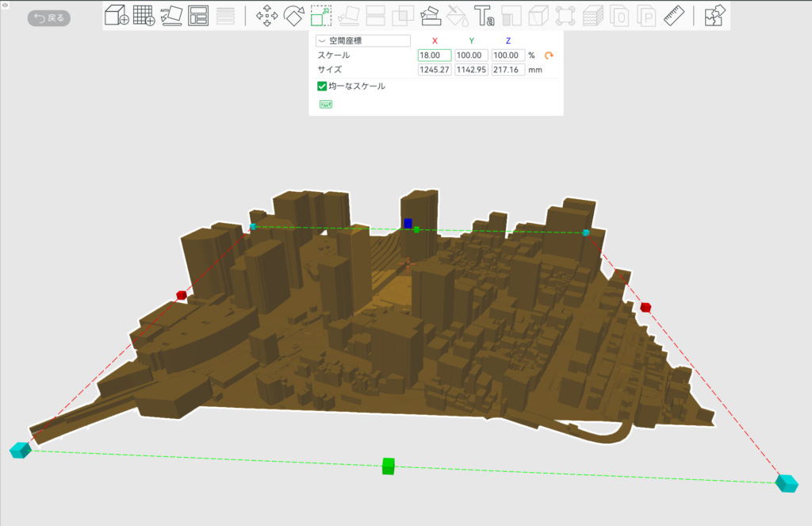Image resolution: width=812 pixels, height=526 pixels.
Task: Uncheck the 均一なスケール checkbox
Action: click(322, 86)
